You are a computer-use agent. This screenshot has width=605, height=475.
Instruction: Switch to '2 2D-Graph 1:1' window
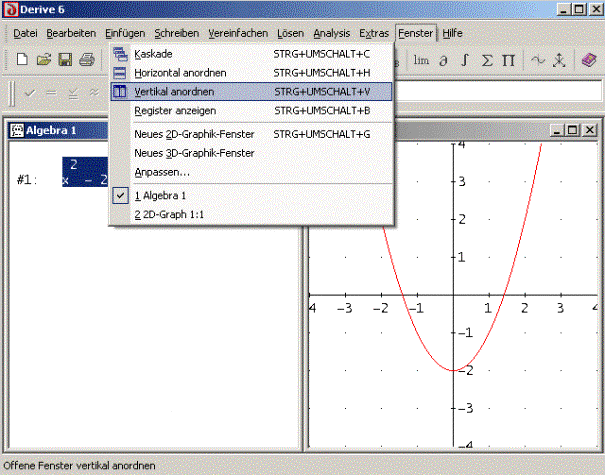pyautogui.click(x=252, y=215)
